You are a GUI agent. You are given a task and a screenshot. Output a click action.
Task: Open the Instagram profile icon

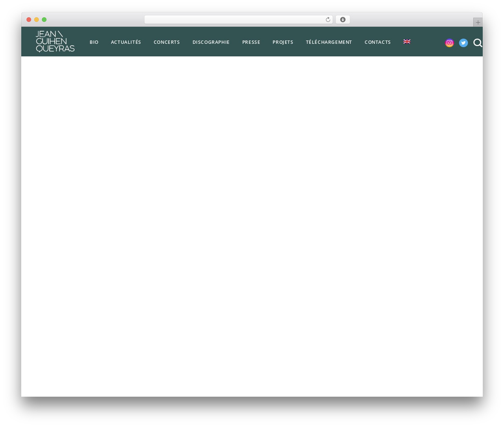point(449,43)
